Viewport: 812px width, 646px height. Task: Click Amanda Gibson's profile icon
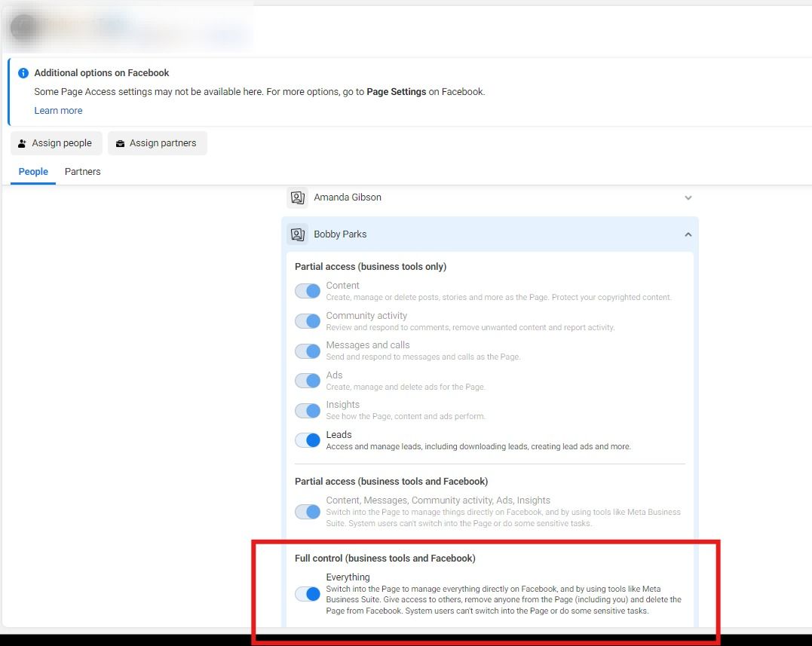point(298,197)
